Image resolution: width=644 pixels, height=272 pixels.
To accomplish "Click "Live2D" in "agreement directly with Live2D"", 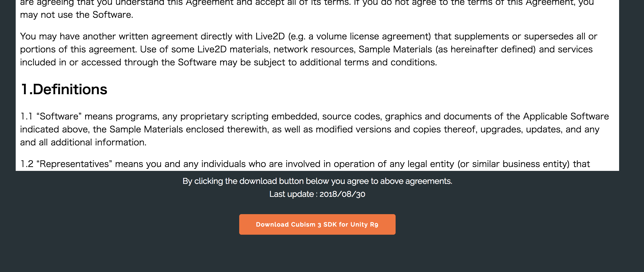I will tap(270, 37).
